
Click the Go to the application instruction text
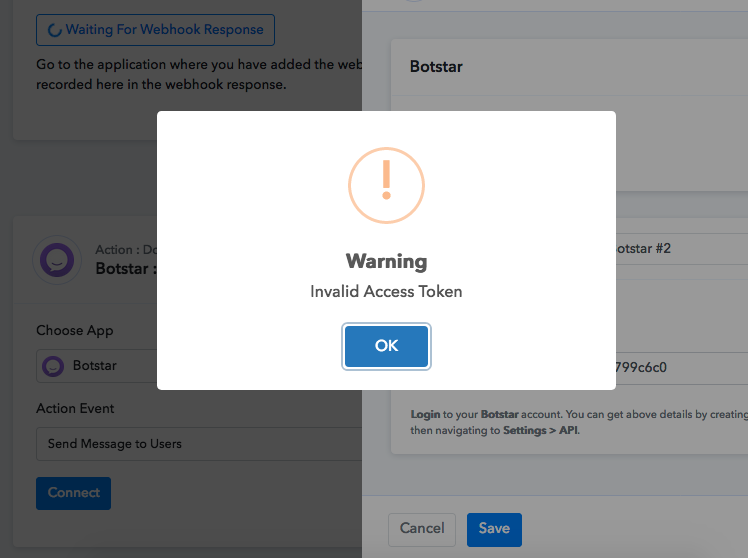199,74
